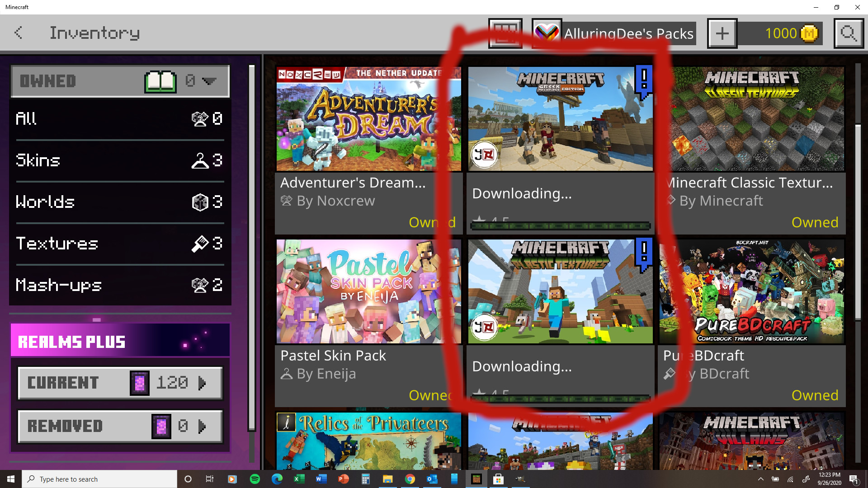
Task: Open Spotify from the taskbar
Action: pos(255,479)
